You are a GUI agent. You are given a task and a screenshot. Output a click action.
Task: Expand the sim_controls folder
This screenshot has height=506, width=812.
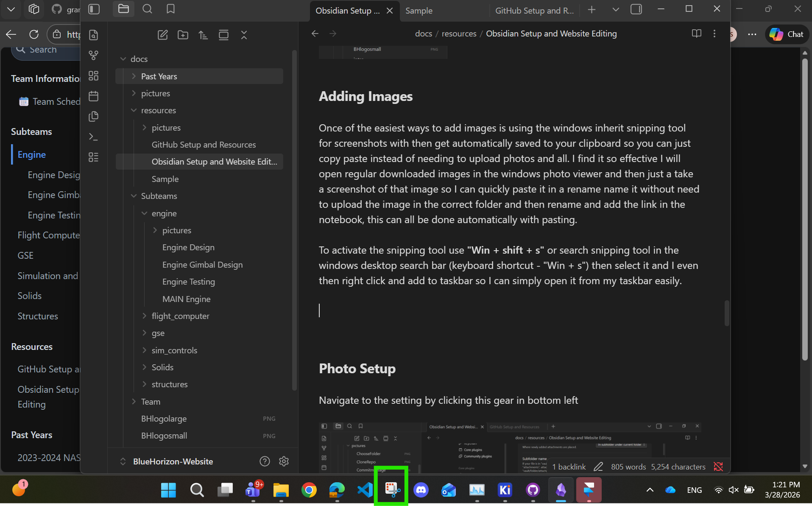pos(144,350)
